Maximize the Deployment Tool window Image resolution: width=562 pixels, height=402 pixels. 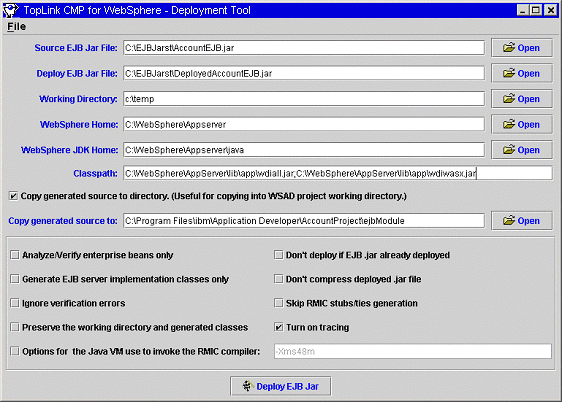[x=536, y=10]
